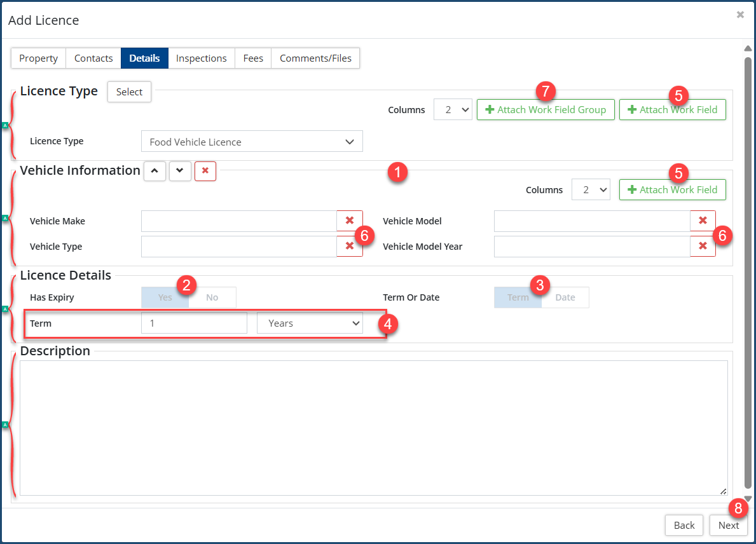Close the Add Licence dialog
This screenshot has width=756, height=544.
[740, 15]
